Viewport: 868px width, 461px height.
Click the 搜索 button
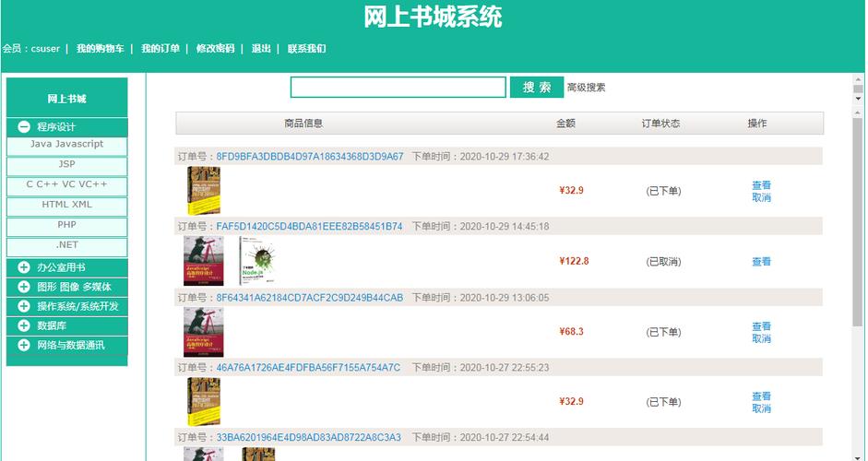click(537, 88)
